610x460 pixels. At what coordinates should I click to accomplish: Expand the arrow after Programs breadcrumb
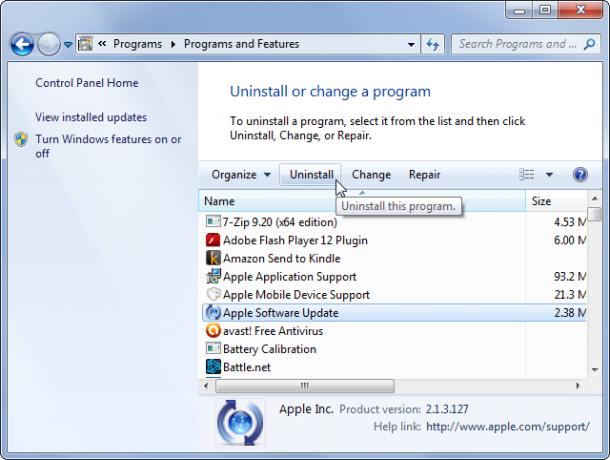tap(173, 44)
